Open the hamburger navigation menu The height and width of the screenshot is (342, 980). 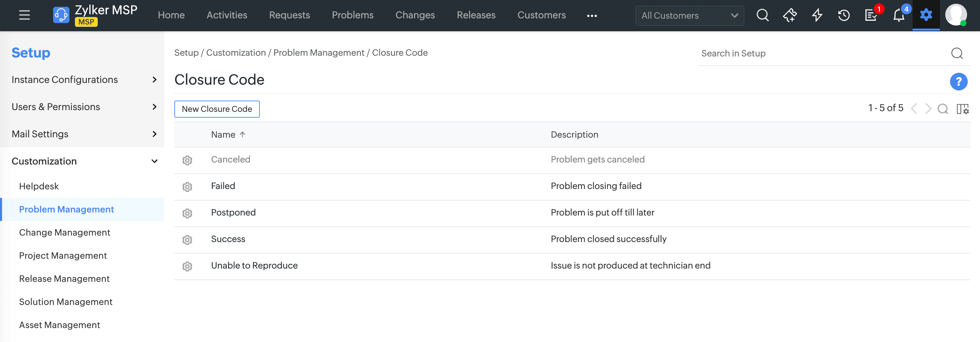[x=25, y=15]
